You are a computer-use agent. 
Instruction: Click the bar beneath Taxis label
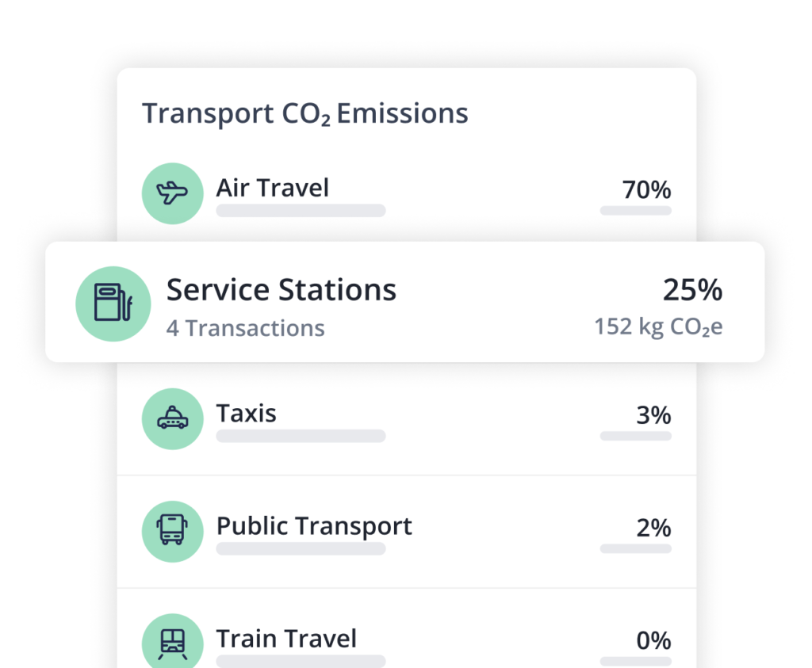[301, 436]
